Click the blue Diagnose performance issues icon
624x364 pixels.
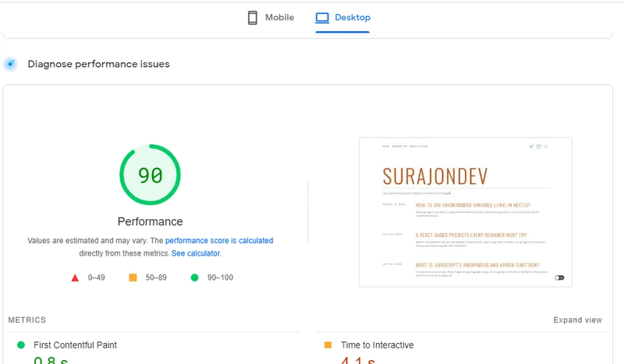[x=10, y=64]
